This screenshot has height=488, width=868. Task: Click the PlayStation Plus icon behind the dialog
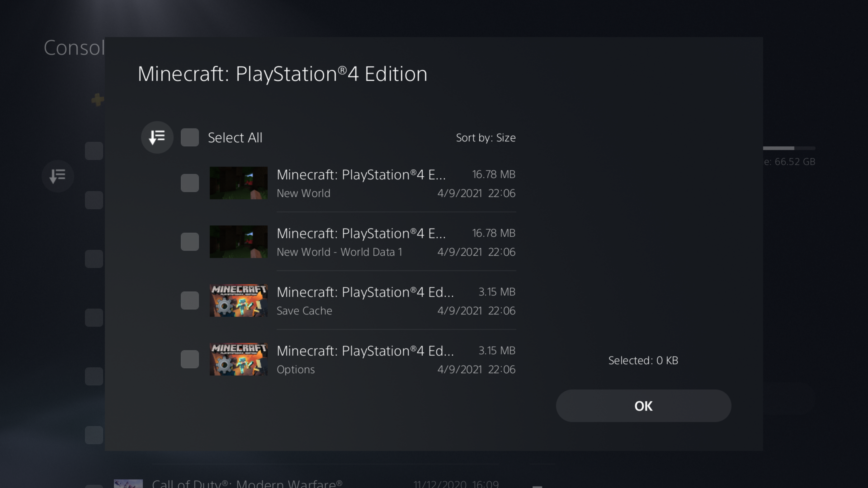(x=98, y=100)
